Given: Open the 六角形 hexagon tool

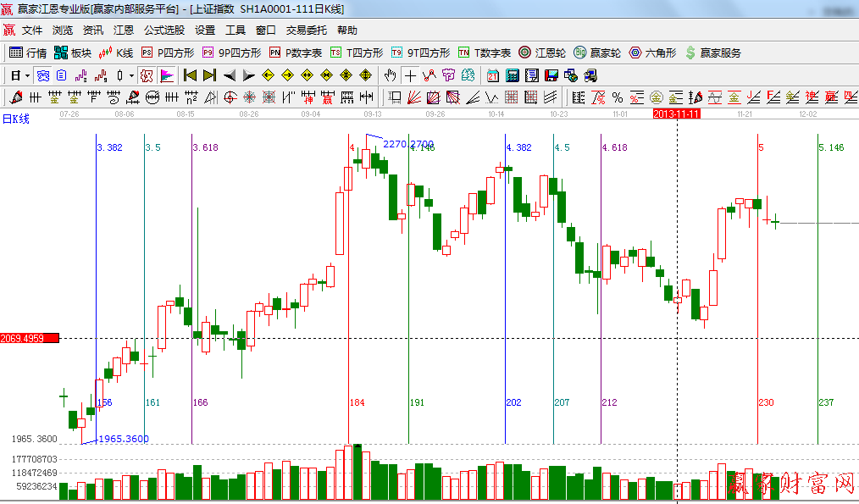Looking at the screenshot, I should point(652,53).
